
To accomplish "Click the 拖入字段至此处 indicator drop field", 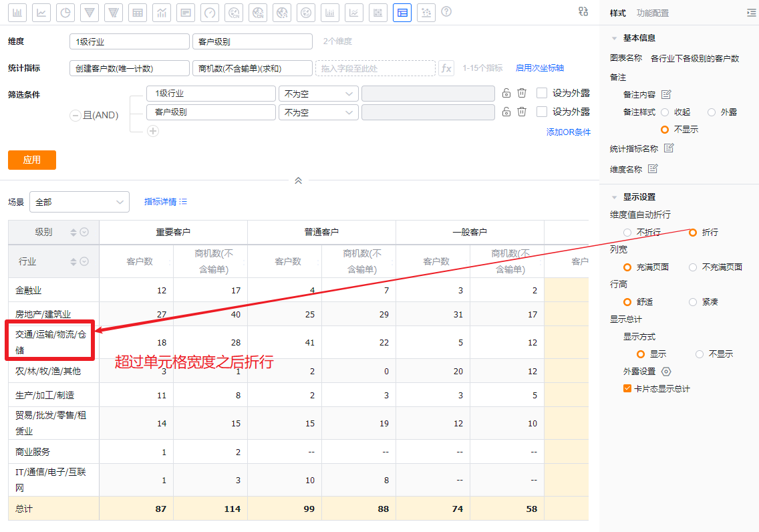I will click(x=375, y=68).
